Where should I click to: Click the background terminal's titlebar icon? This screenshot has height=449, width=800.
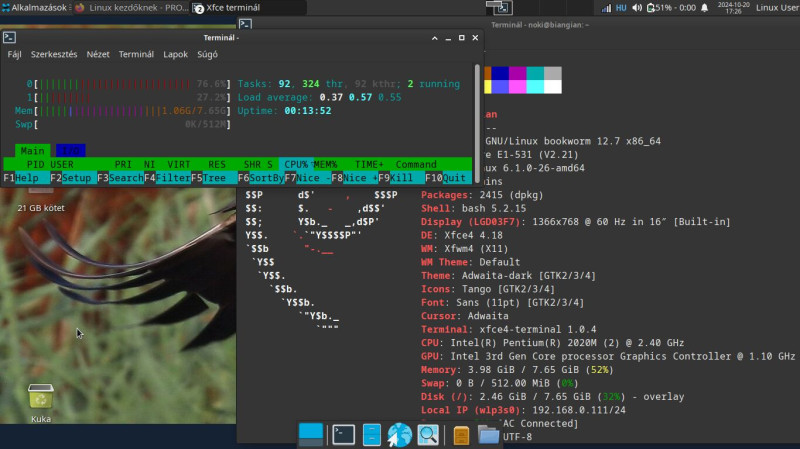coord(245,24)
